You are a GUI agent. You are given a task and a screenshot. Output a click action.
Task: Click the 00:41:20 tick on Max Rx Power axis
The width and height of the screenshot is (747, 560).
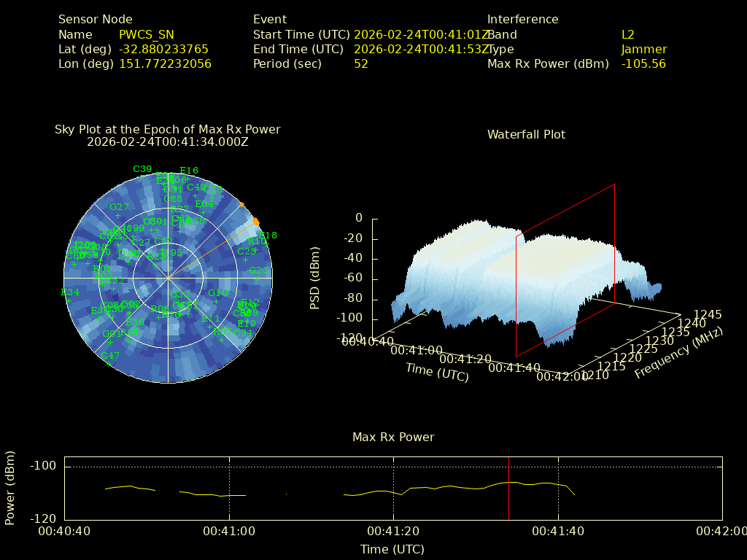[x=395, y=532]
